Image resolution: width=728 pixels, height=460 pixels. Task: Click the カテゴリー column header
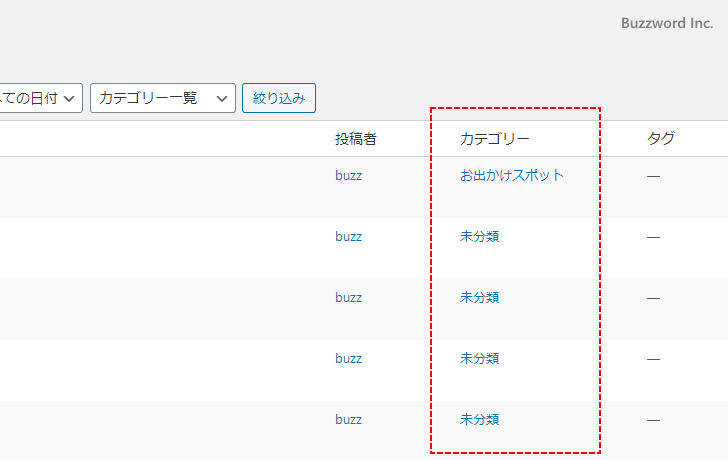click(494, 139)
